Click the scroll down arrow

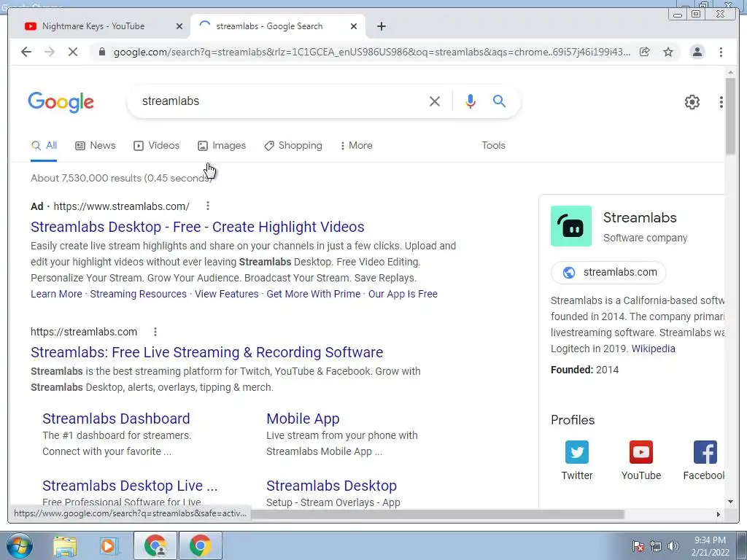tap(730, 502)
